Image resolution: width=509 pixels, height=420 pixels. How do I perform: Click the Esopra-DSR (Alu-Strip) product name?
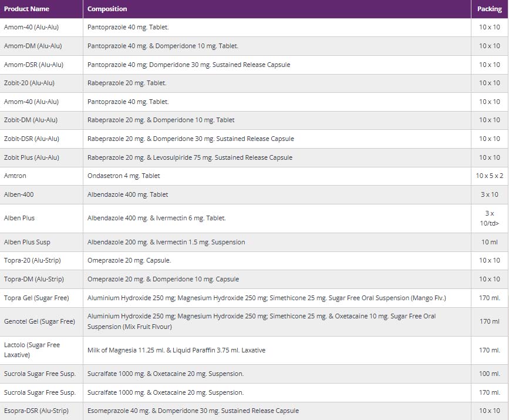pos(36,411)
